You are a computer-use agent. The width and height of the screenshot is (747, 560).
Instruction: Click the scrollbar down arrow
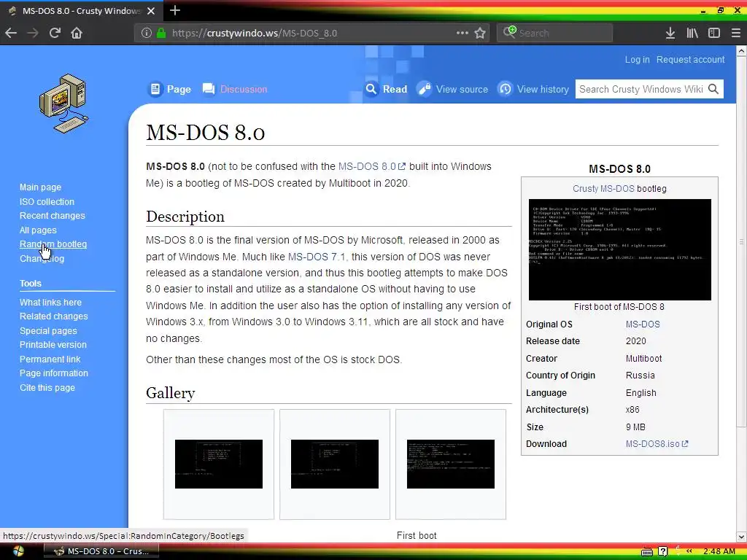tap(742, 537)
